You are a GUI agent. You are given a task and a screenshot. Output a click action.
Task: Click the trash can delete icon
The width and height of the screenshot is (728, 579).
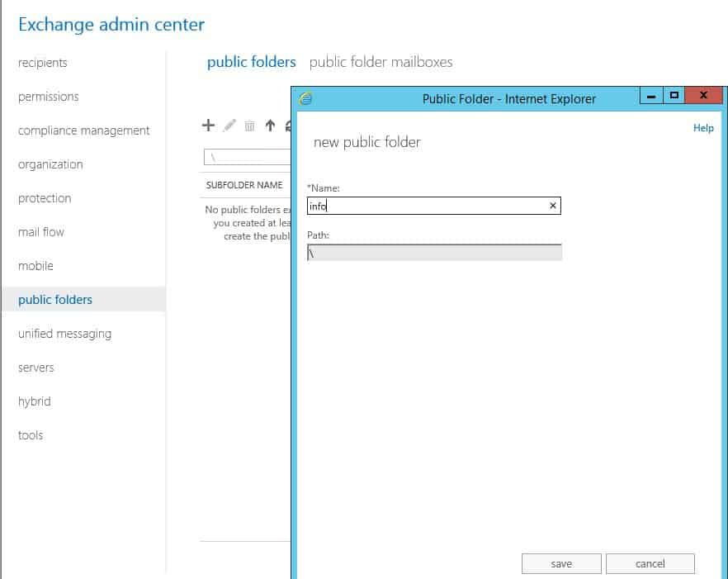click(249, 126)
